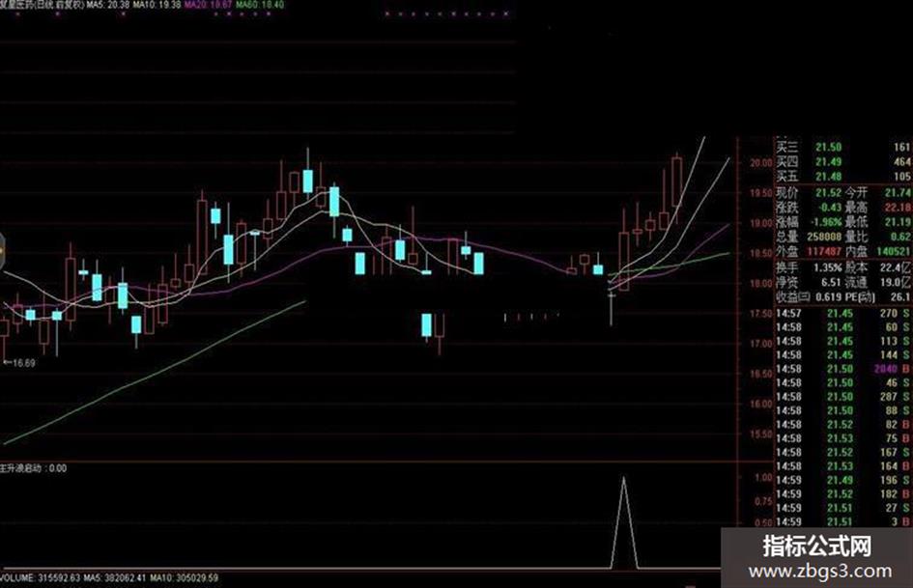Viewport: 913px width, 588px height.
Task: Select the 买四 bid row at 21.49
Action: (843, 162)
